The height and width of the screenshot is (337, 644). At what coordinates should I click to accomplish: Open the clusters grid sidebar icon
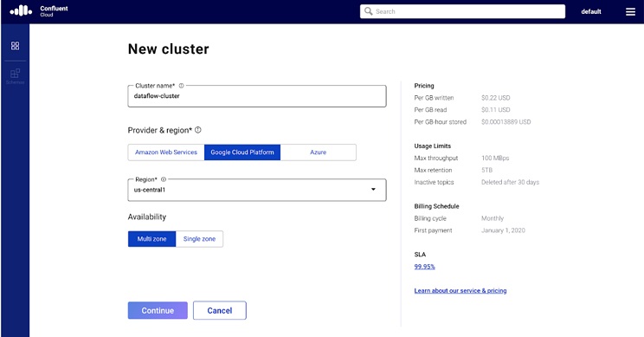[16, 46]
